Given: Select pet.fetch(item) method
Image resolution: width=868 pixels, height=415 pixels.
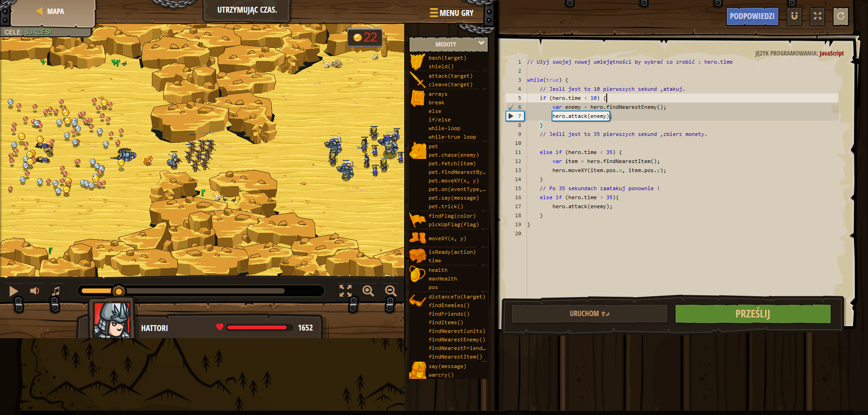Looking at the screenshot, I should coord(452,163).
